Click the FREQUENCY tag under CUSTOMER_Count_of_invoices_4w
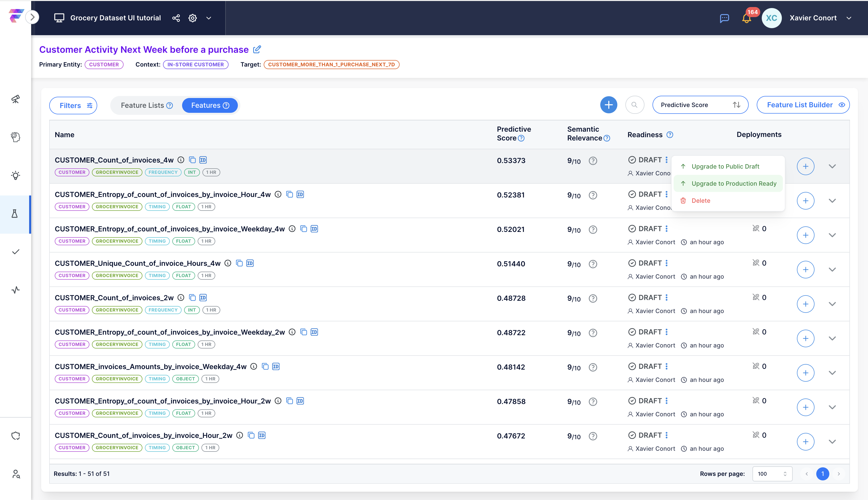This screenshot has width=868, height=500. coord(163,172)
